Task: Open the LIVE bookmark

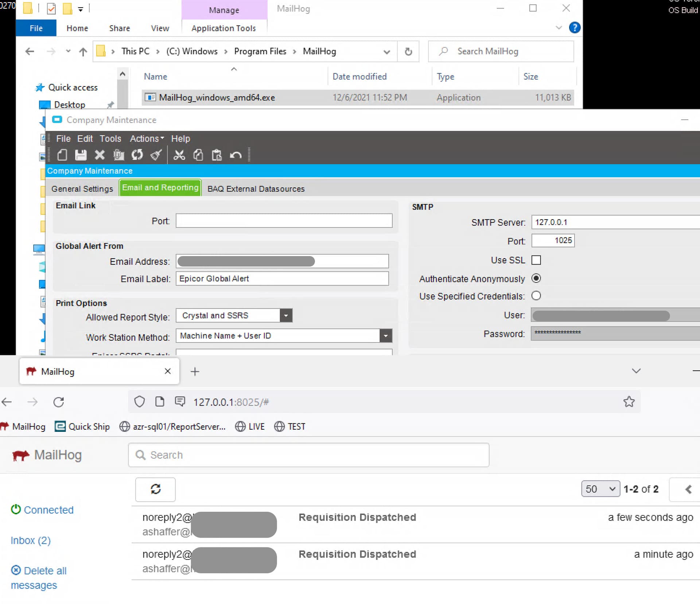Action: coord(250,426)
